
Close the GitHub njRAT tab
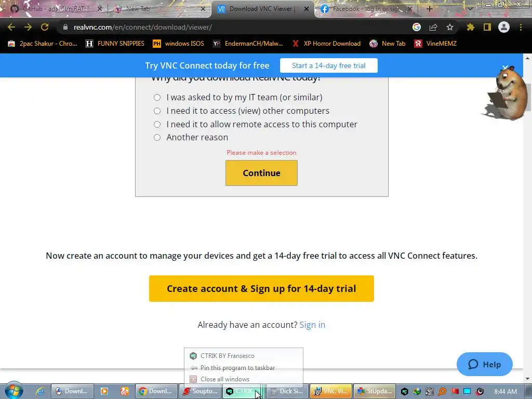[x=99, y=9]
